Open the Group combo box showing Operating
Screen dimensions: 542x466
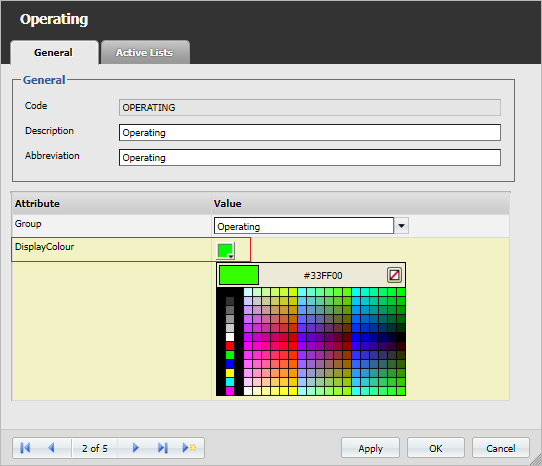pyautogui.click(x=304, y=226)
